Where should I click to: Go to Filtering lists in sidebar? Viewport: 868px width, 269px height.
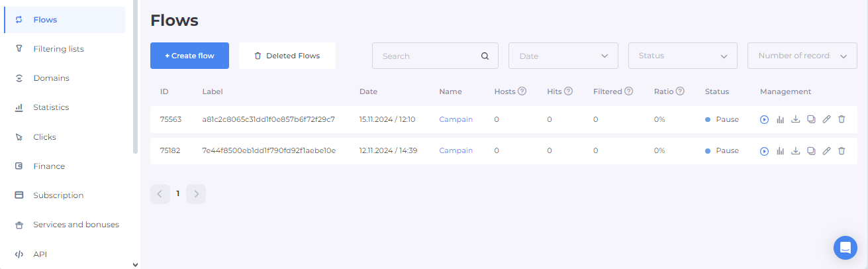[58, 49]
